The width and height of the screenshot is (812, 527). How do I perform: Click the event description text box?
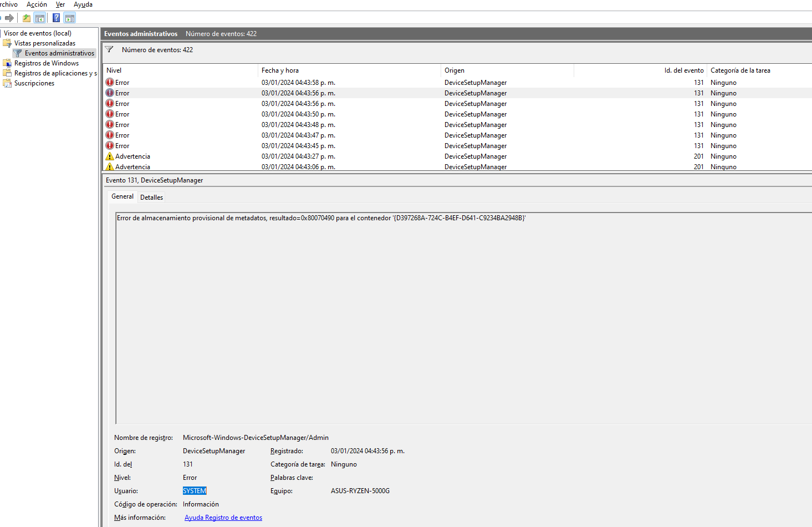(x=463, y=318)
